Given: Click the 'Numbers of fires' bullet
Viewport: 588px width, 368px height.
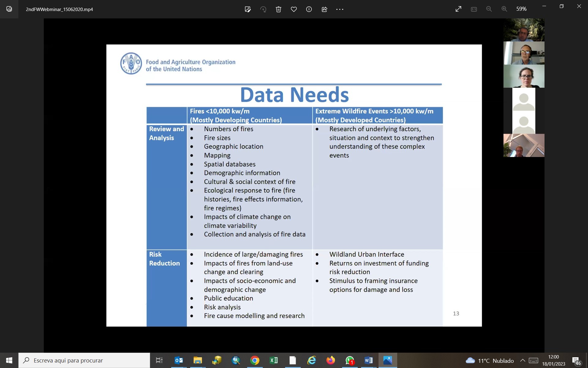Looking at the screenshot, I should tap(228, 129).
